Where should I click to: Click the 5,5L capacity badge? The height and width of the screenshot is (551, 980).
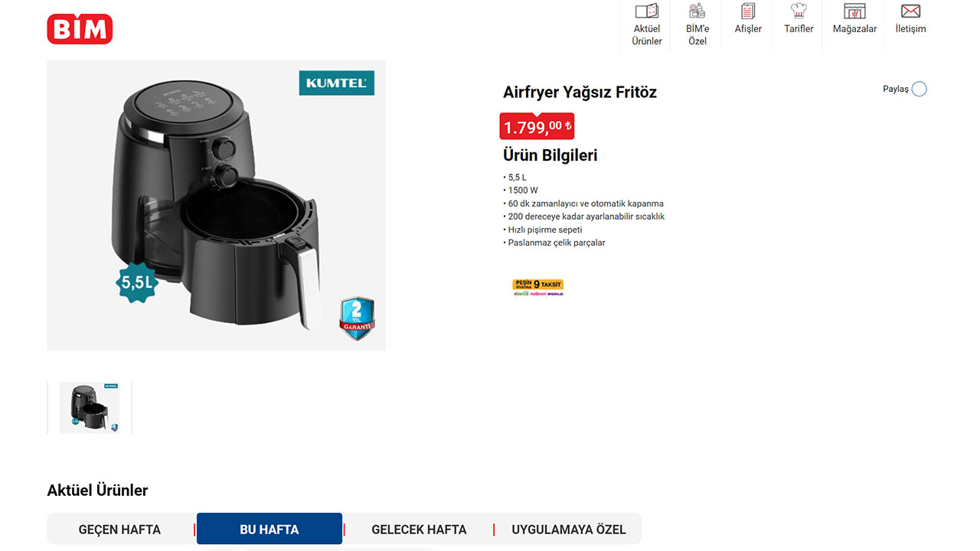point(137,282)
